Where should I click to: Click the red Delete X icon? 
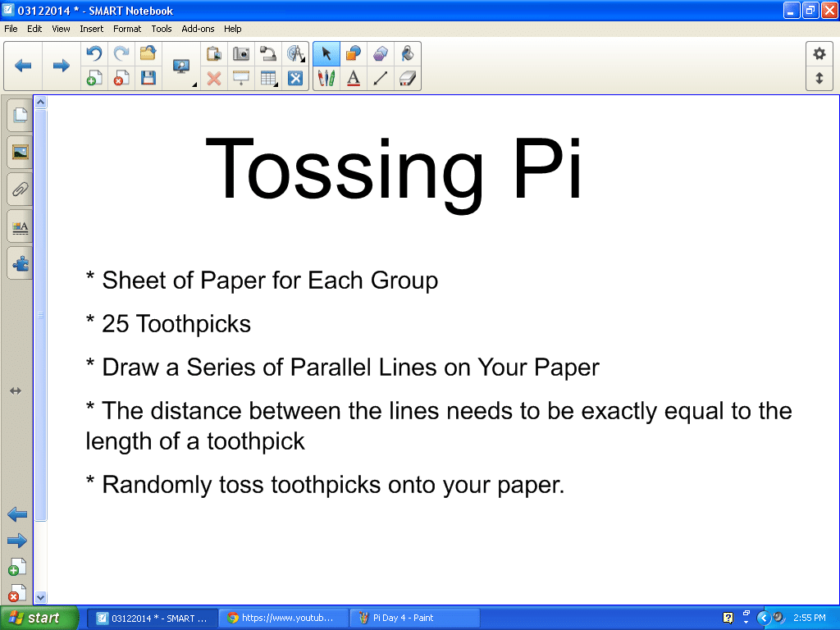tap(214, 79)
